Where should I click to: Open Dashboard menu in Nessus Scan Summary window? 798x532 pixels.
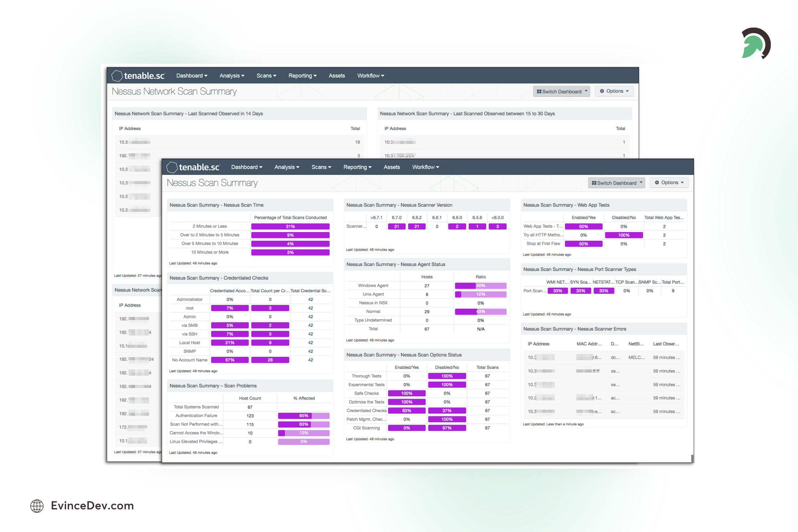click(247, 167)
